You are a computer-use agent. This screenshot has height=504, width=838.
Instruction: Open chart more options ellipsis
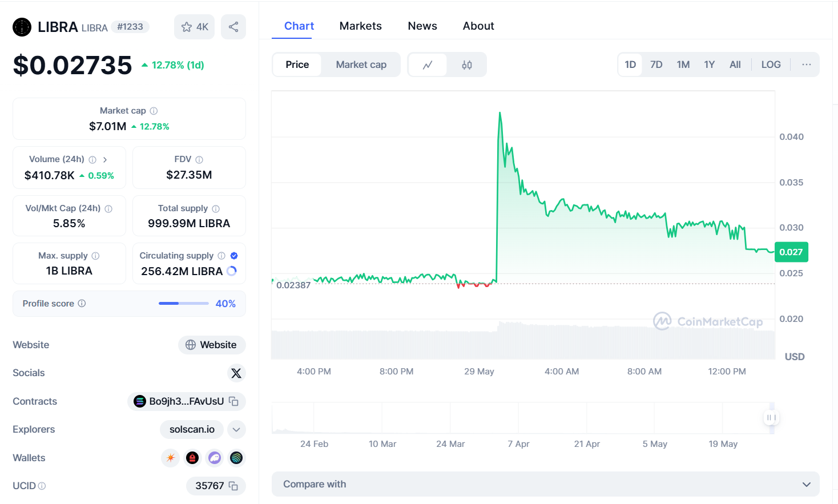click(x=806, y=64)
